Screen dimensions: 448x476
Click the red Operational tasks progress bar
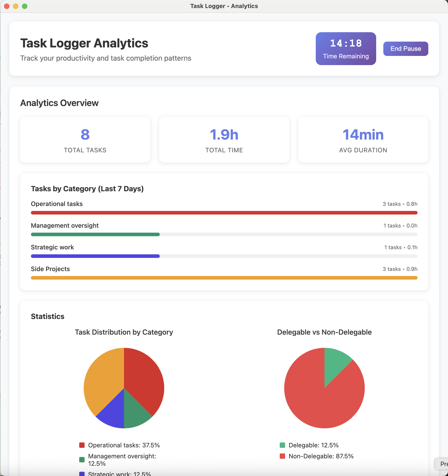pyautogui.click(x=224, y=213)
